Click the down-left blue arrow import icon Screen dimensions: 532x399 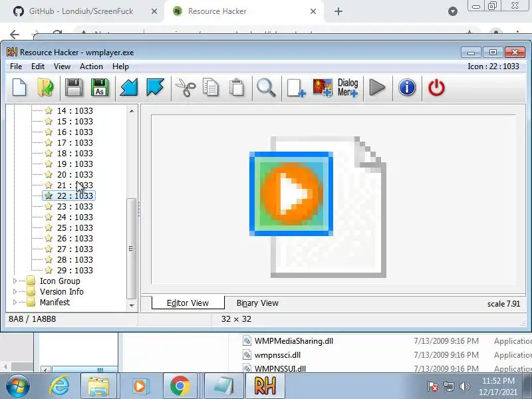click(x=129, y=88)
